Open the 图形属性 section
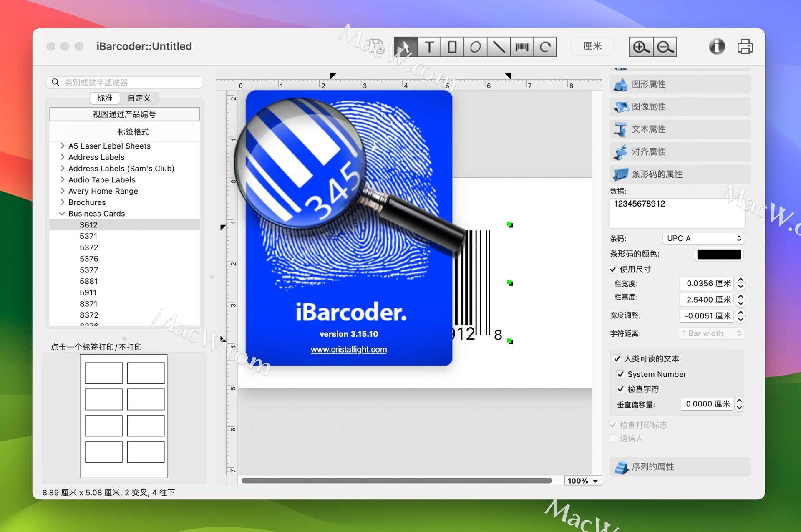This screenshot has width=801, height=532. click(x=680, y=84)
